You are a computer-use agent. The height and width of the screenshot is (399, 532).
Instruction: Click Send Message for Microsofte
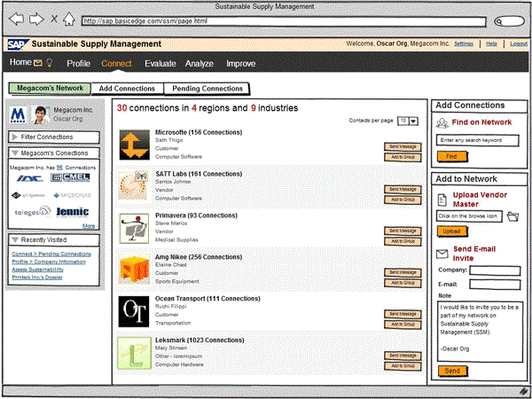pos(403,146)
